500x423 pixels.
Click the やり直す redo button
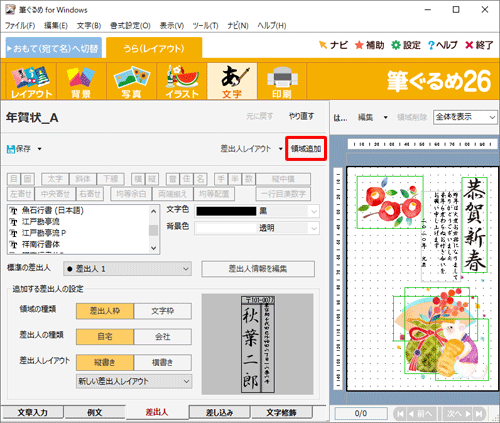(301, 116)
